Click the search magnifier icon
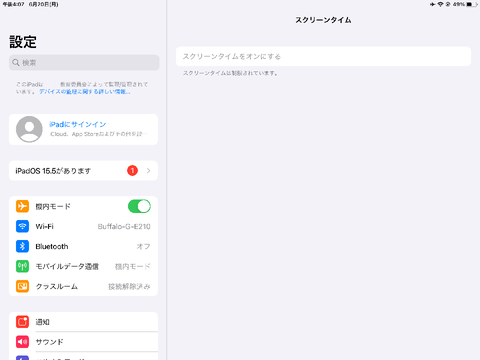 tap(16, 63)
